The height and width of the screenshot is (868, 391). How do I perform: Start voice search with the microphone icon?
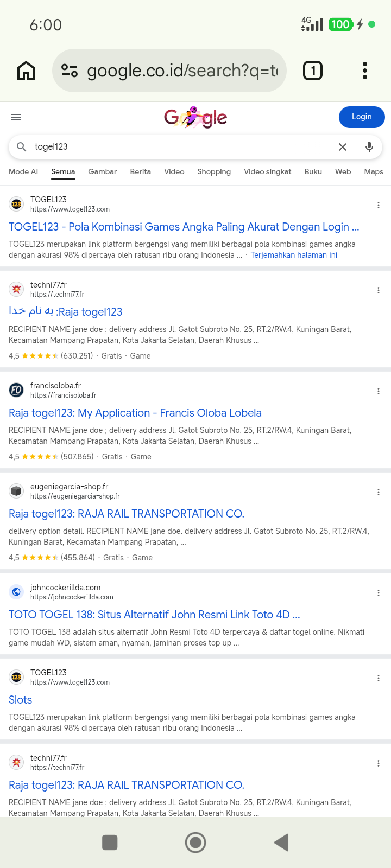pyautogui.click(x=369, y=147)
